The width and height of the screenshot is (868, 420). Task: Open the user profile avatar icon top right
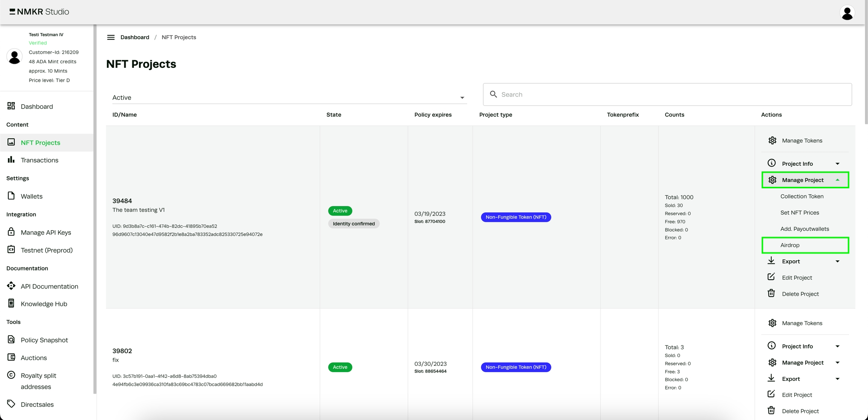[847, 13]
